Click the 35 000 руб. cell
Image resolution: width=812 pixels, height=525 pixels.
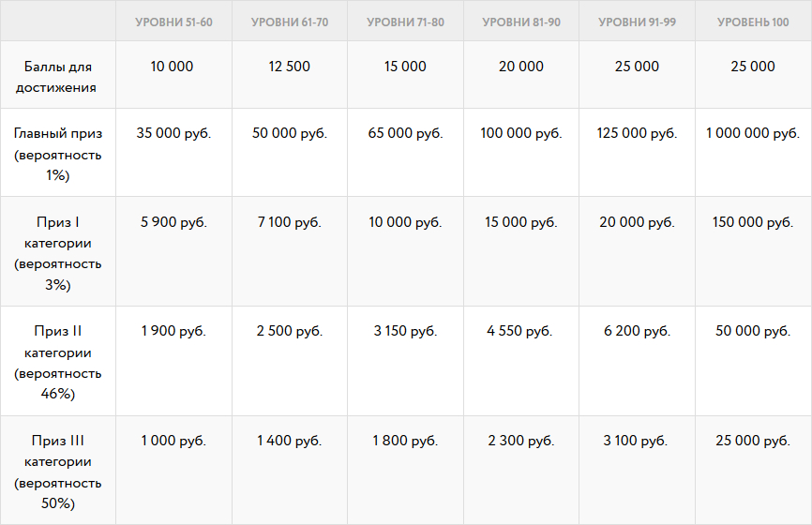pyautogui.click(x=173, y=133)
